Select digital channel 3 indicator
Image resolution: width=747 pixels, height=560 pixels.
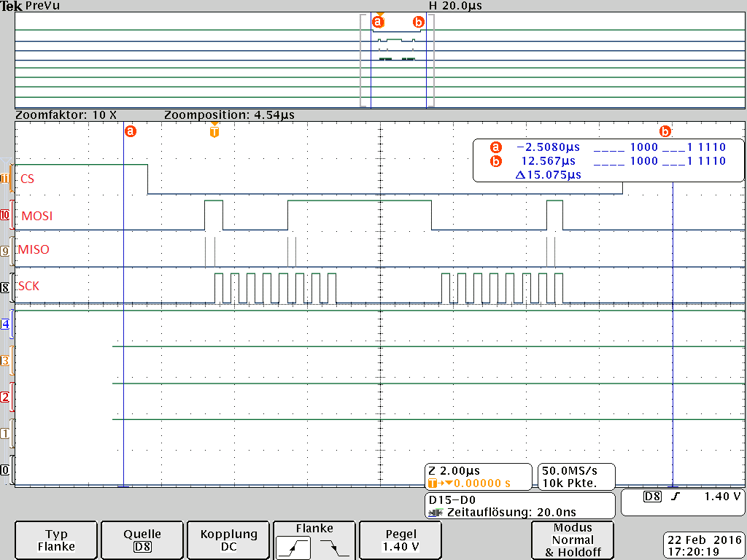tap(5, 360)
